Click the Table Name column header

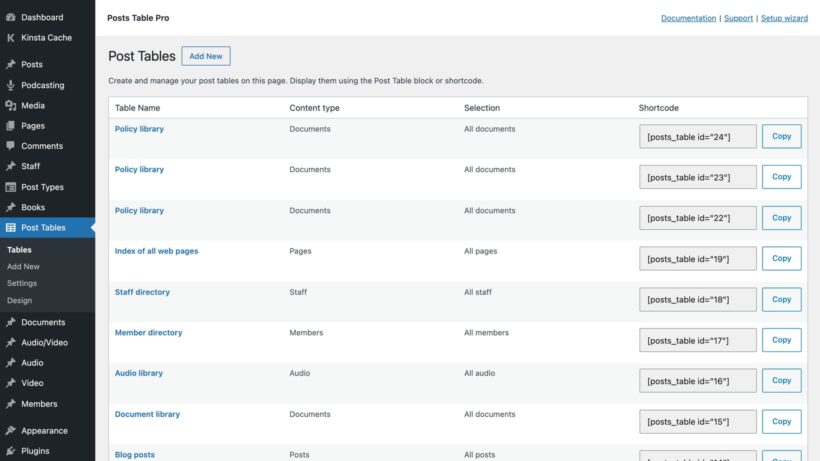(x=138, y=108)
